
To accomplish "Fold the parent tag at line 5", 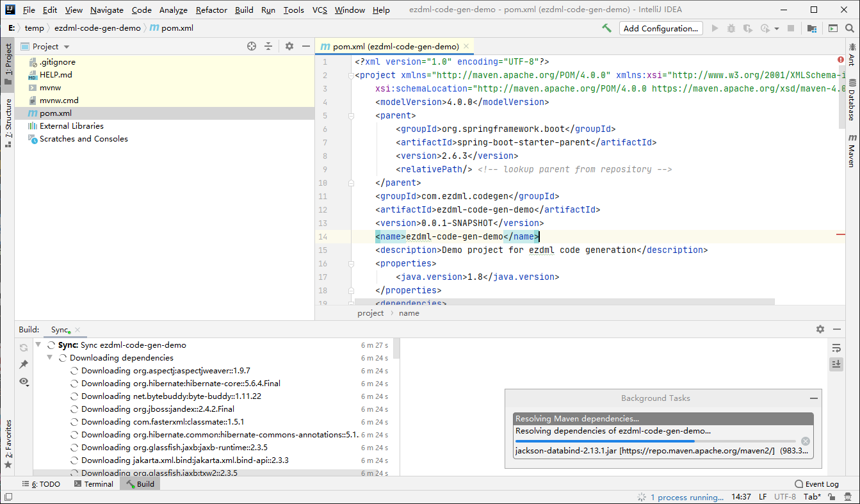I will coord(350,116).
